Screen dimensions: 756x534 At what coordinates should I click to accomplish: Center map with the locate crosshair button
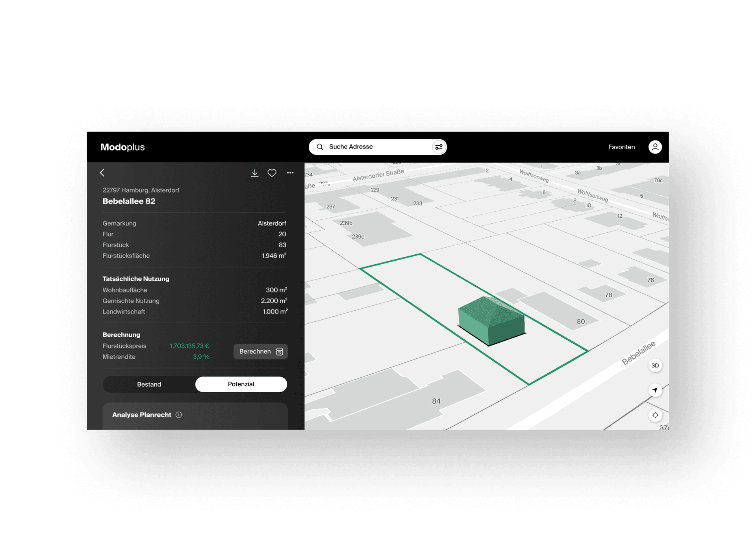[655, 415]
